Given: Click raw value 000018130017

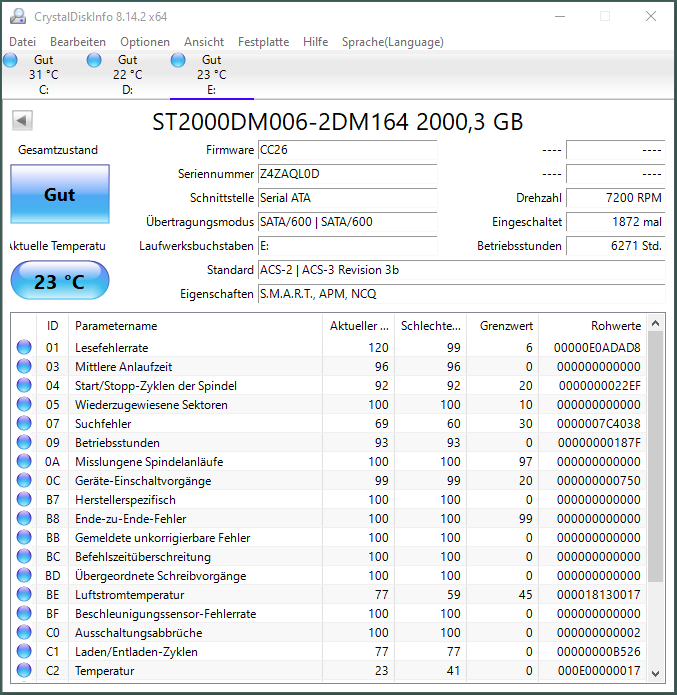Looking at the screenshot, I should tap(599, 594).
